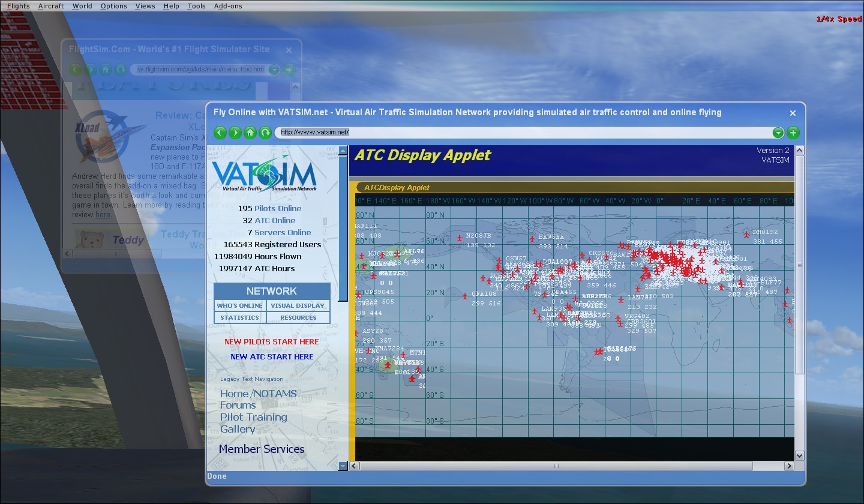Click the NEW PILOTS START HERE link
The image size is (864, 504).
[x=272, y=342]
